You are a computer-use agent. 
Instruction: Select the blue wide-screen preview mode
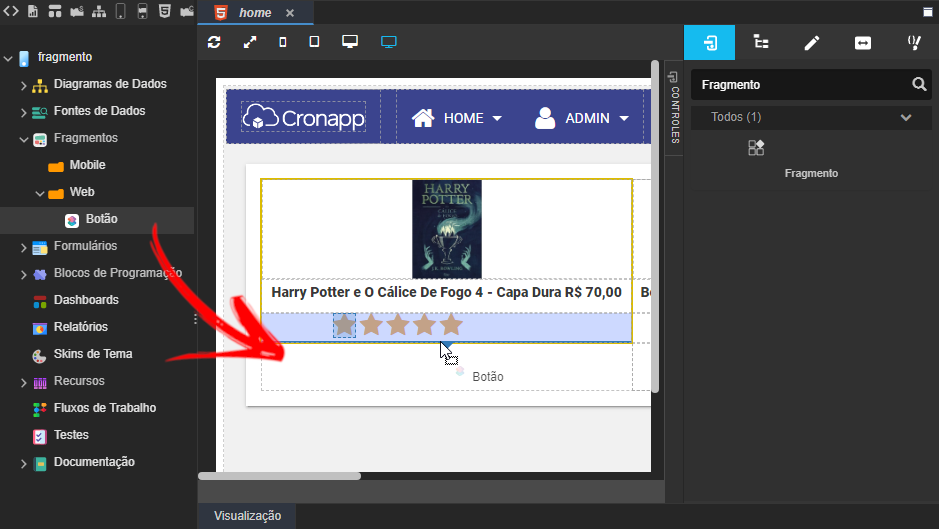(x=389, y=42)
